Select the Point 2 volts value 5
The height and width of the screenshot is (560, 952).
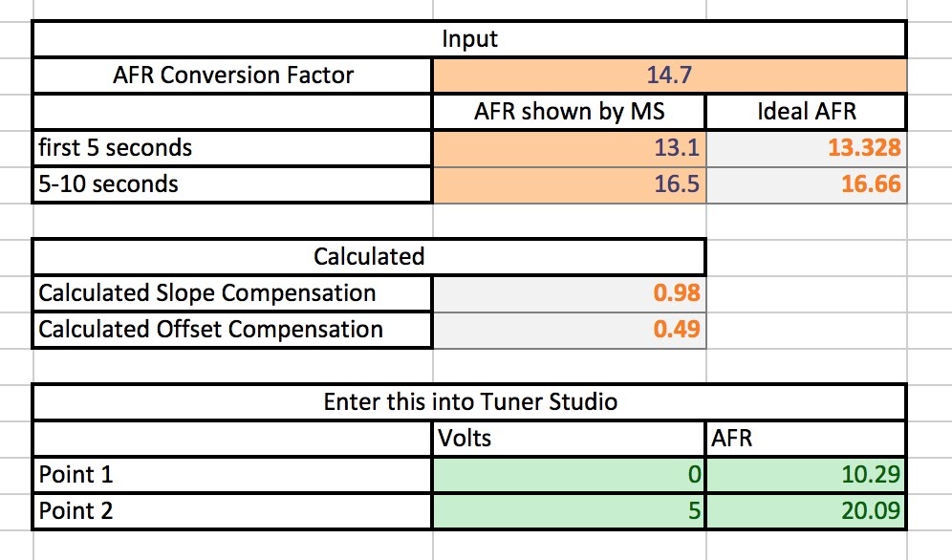[569, 510]
